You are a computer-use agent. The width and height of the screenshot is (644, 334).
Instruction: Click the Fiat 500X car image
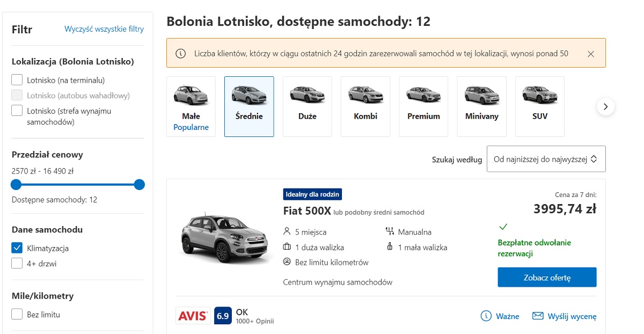point(220,240)
